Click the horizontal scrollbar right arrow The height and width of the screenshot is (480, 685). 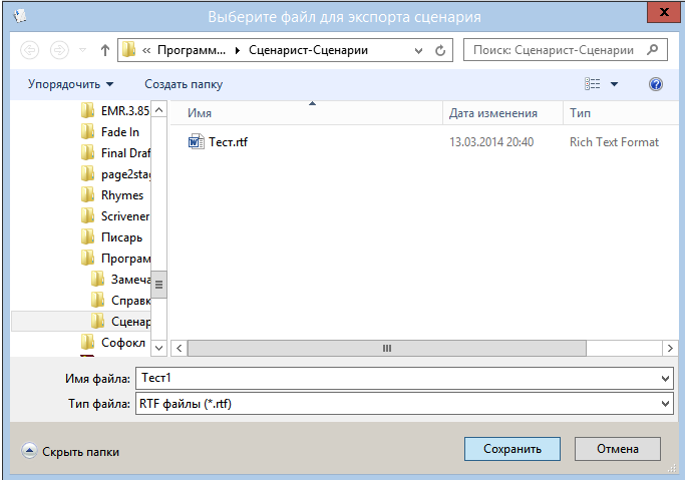pyautogui.click(x=670, y=349)
